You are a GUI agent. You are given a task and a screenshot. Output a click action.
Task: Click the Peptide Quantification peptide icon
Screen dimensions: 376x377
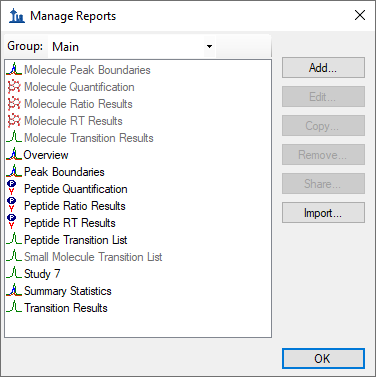click(12, 188)
